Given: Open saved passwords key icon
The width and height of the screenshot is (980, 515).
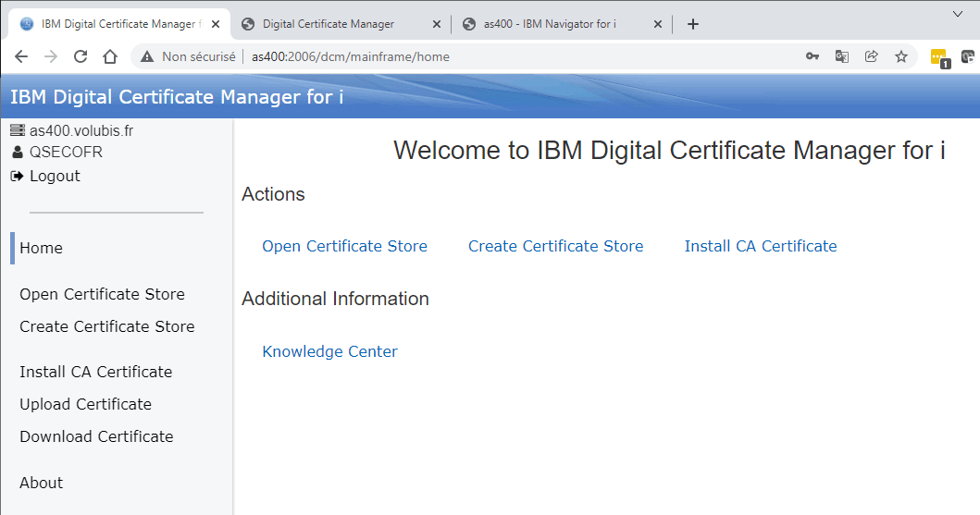Looking at the screenshot, I should pos(812,56).
